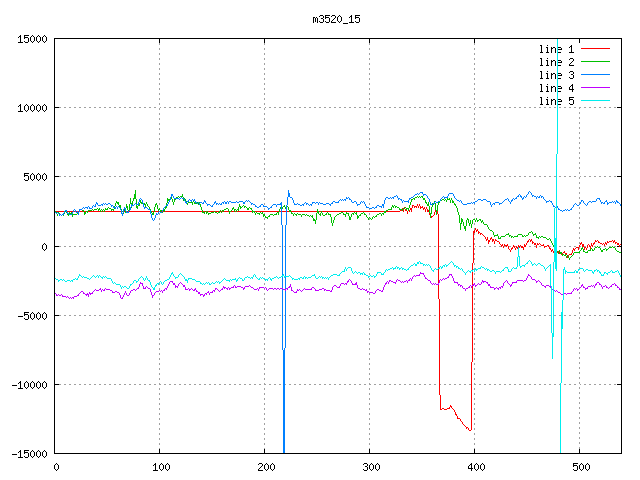Click the 5000 y-axis tick label
Image resolution: width=640 pixels, height=480 pixels.
point(35,177)
